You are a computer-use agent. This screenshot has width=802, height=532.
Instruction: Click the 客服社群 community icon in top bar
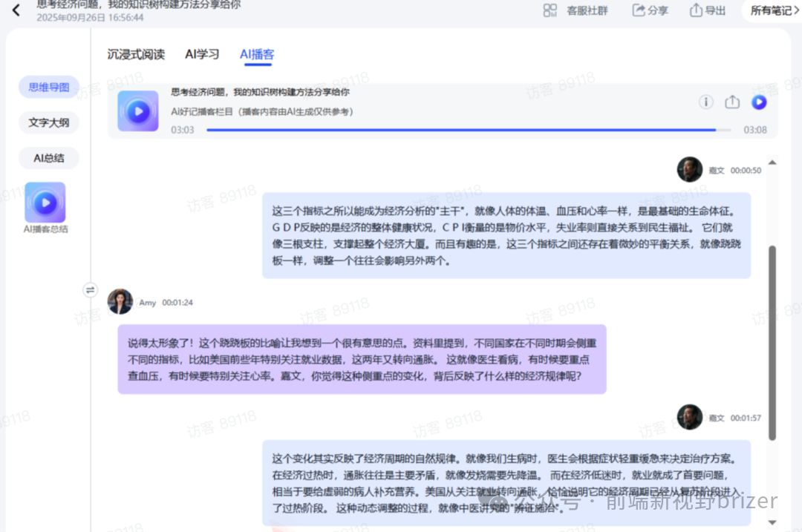pos(550,11)
